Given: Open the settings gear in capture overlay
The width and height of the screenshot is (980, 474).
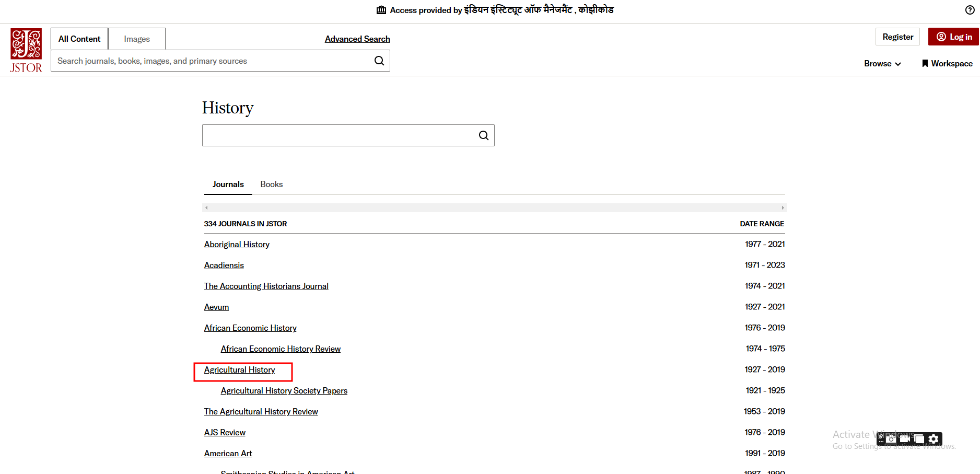Looking at the screenshot, I should [934, 439].
